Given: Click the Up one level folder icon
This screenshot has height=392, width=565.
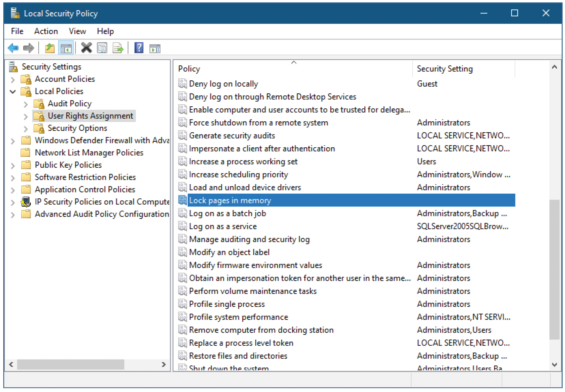Looking at the screenshot, I should click(50, 48).
